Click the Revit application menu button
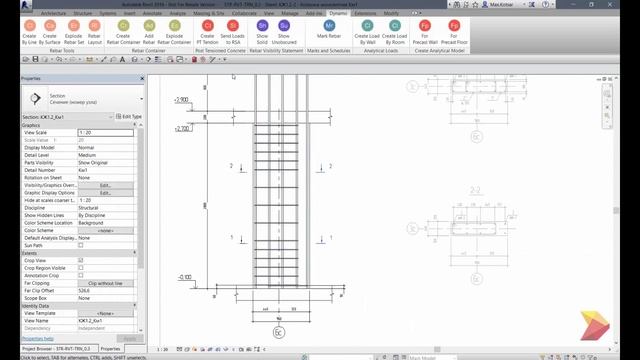This screenshot has height=360, width=640. point(26,5)
